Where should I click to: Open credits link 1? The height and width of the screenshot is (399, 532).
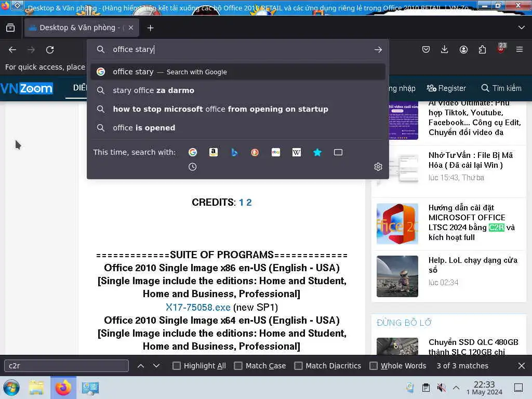pos(241,203)
